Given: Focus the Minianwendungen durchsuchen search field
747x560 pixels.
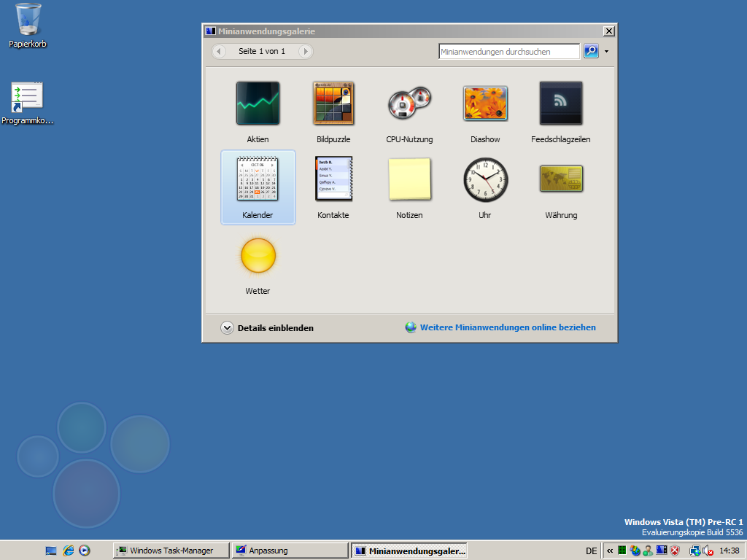Looking at the screenshot, I should pos(509,52).
